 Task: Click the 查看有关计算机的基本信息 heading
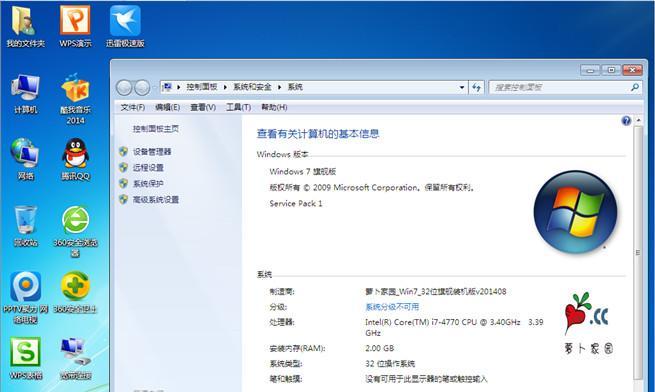pos(317,134)
